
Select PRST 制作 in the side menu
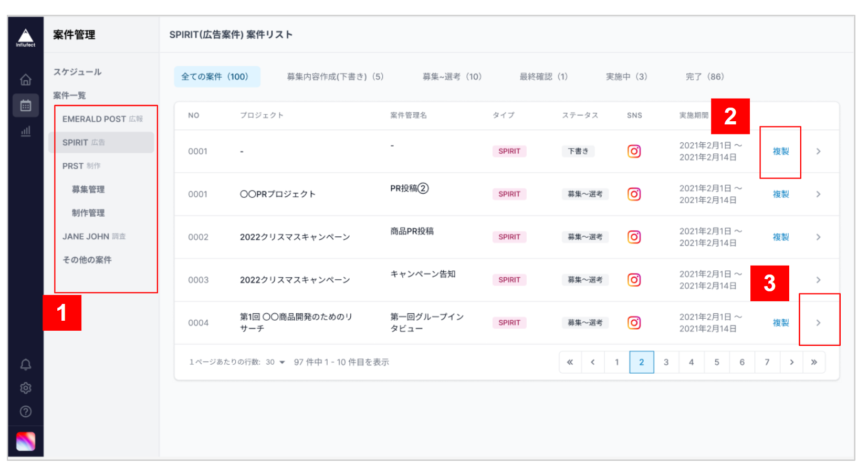click(x=81, y=166)
